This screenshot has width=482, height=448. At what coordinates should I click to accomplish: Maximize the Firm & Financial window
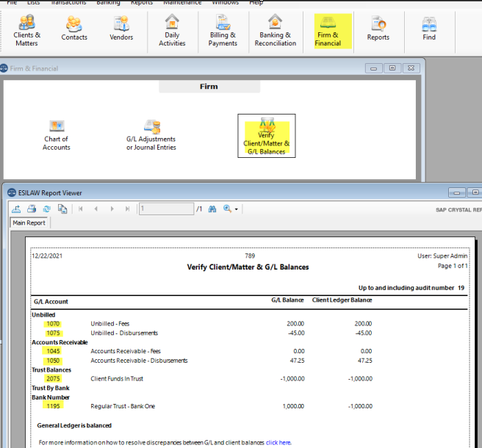[392, 68]
